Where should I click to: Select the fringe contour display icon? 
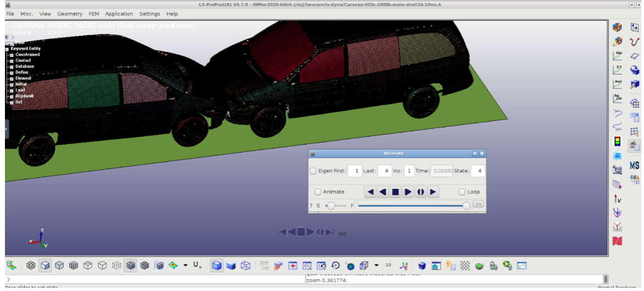pos(173,266)
